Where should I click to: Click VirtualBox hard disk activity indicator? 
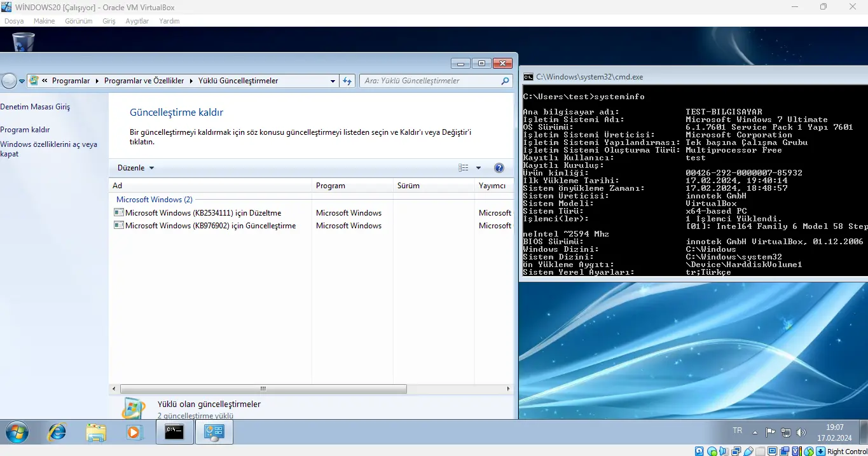[x=699, y=451]
